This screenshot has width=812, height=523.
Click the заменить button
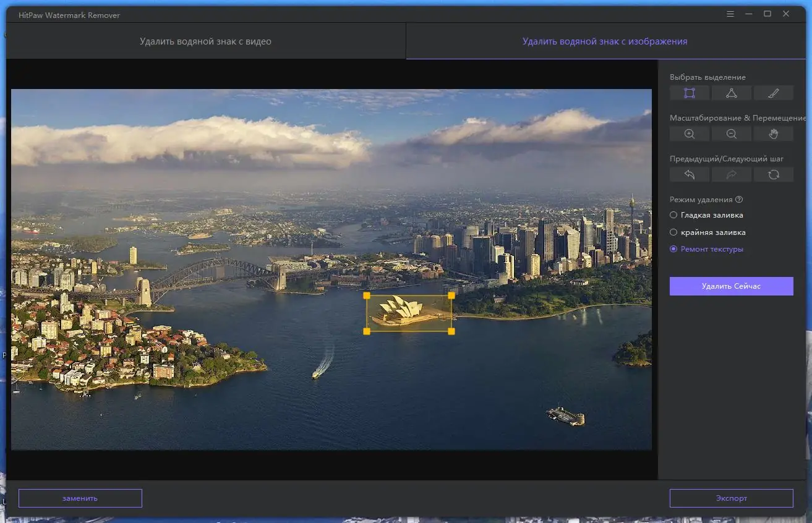coord(80,498)
